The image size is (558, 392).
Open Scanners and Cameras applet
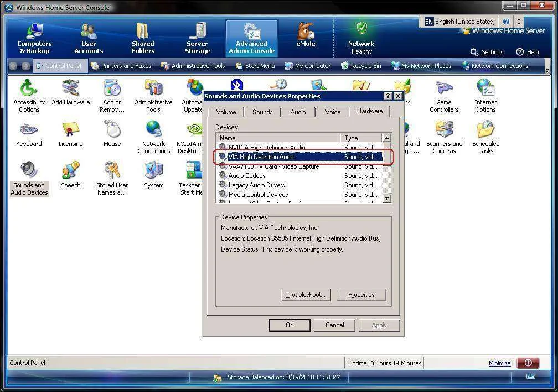444,138
